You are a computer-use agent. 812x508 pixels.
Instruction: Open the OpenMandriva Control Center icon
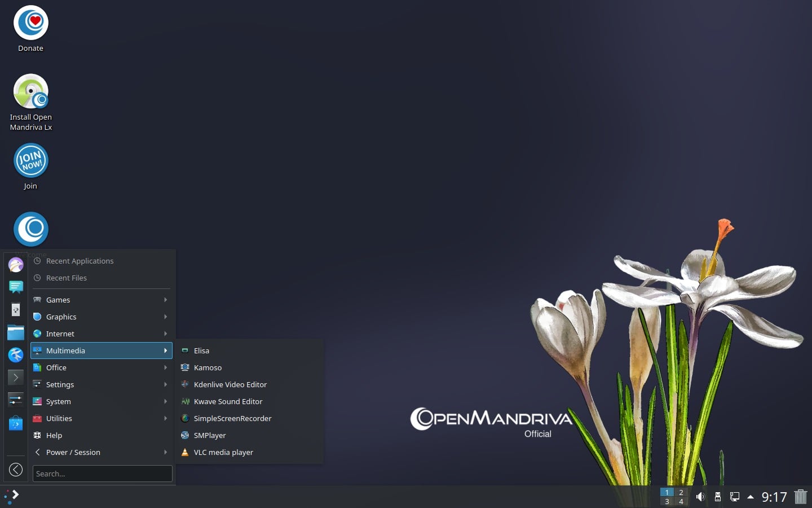point(15,310)
